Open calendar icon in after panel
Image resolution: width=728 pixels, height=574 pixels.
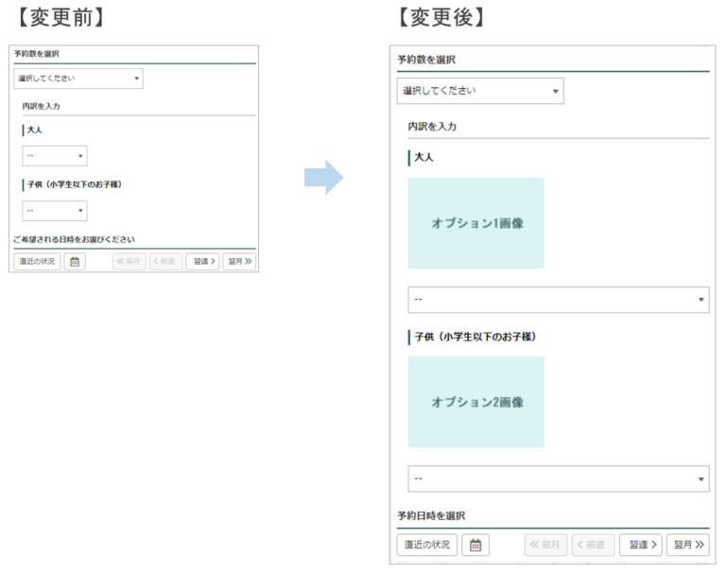pos(476,545)
